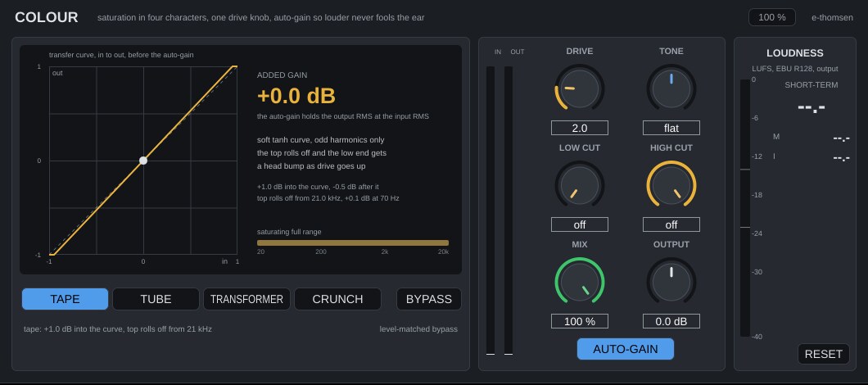The width and height of the screenshot is (868, 385).
Task: Click the LUFS loudness meter bar
Action: pyautogui.click(x=745, y=208)
